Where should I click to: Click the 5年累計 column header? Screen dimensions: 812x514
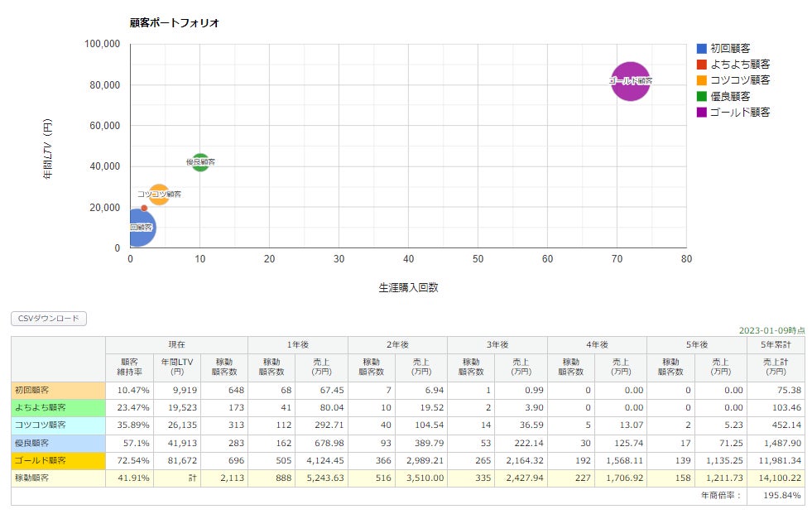[x=776, y=345]
